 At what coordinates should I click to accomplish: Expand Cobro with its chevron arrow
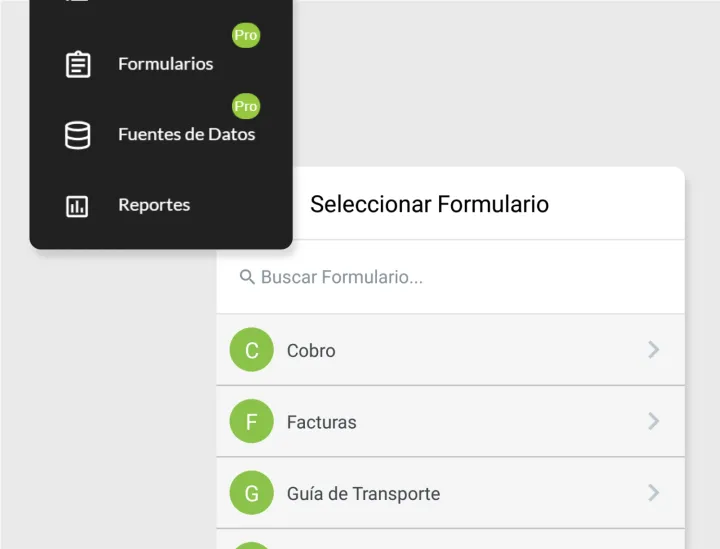pyautogui.click(x=653, y=350)
